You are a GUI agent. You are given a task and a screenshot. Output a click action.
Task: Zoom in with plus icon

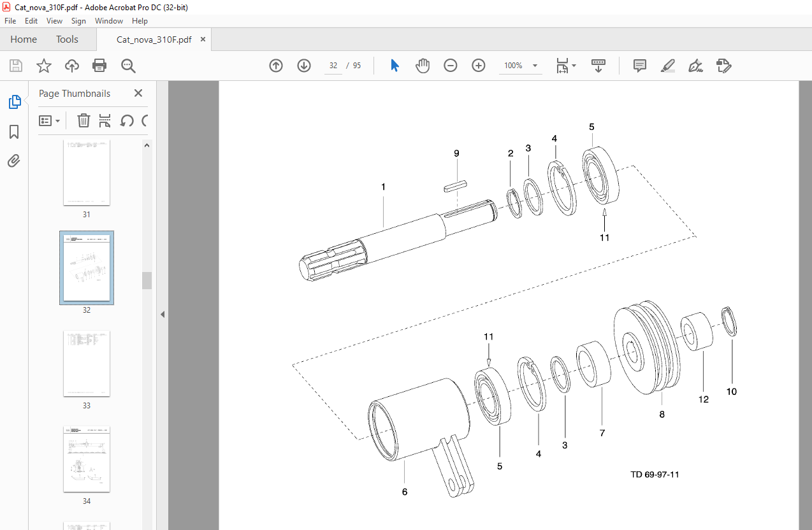479,66
